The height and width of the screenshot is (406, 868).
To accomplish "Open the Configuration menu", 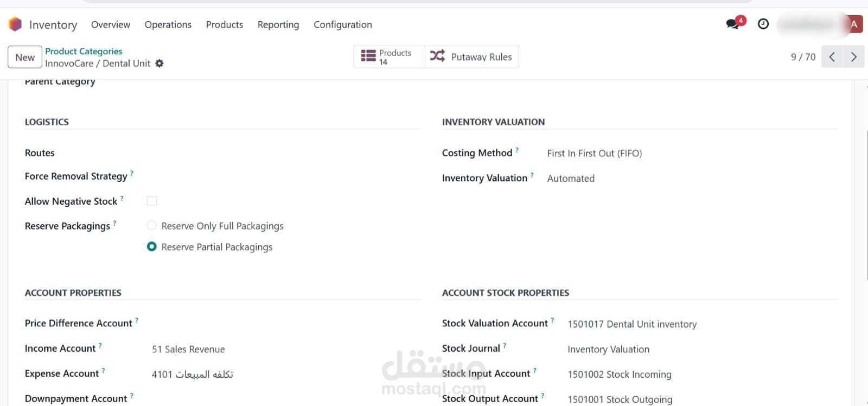I will [342, 24].
